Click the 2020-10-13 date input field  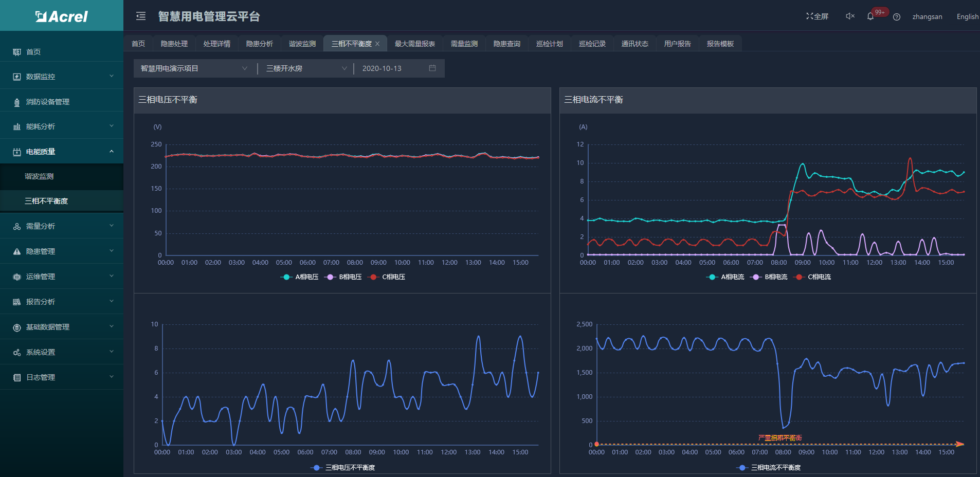(400, 68)
